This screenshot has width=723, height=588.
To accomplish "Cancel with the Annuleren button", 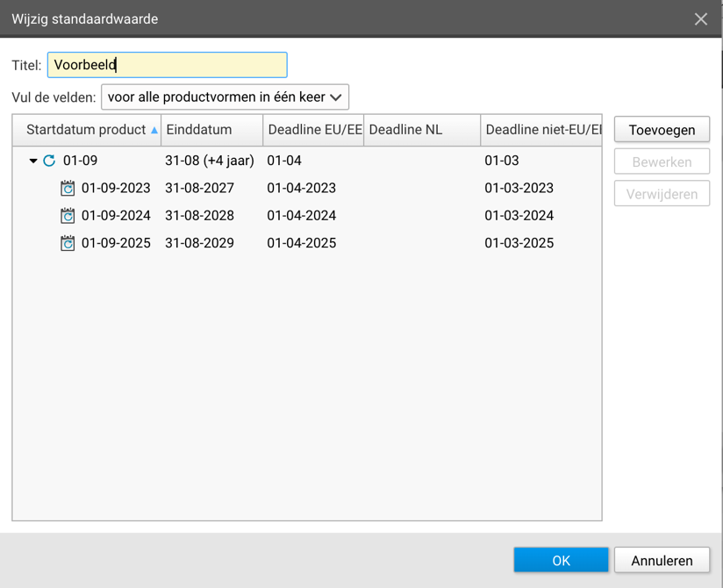I will (x=662, y=560).
